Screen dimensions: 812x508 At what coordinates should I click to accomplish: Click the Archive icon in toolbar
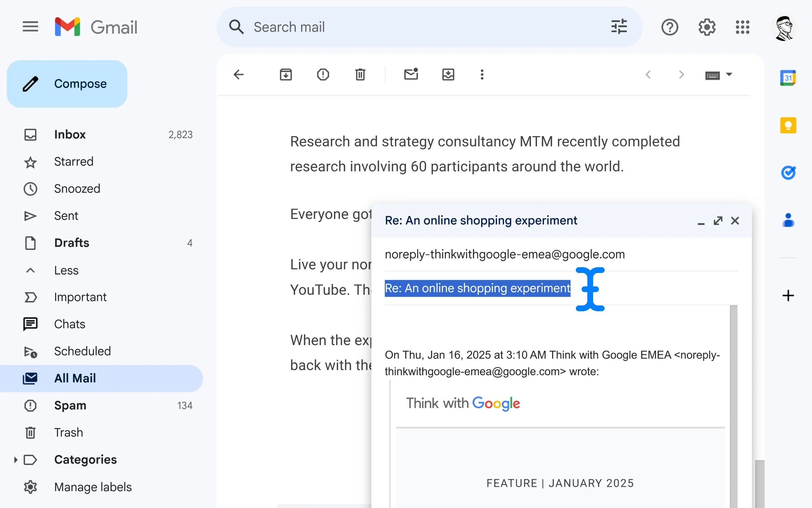coord(285,74)
